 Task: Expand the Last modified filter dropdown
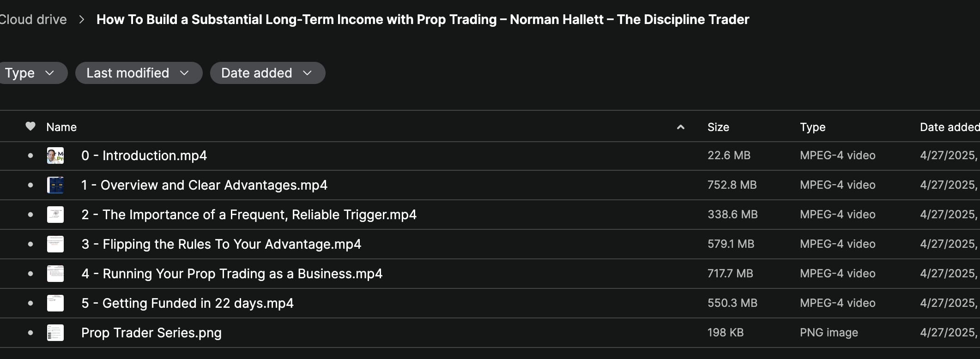(138, 73)
